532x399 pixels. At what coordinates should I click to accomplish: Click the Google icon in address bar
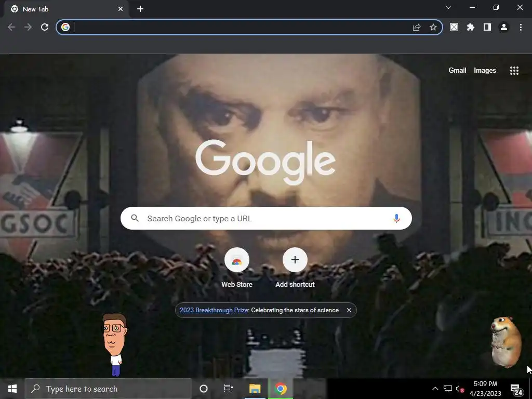click(x=65, y=27)
